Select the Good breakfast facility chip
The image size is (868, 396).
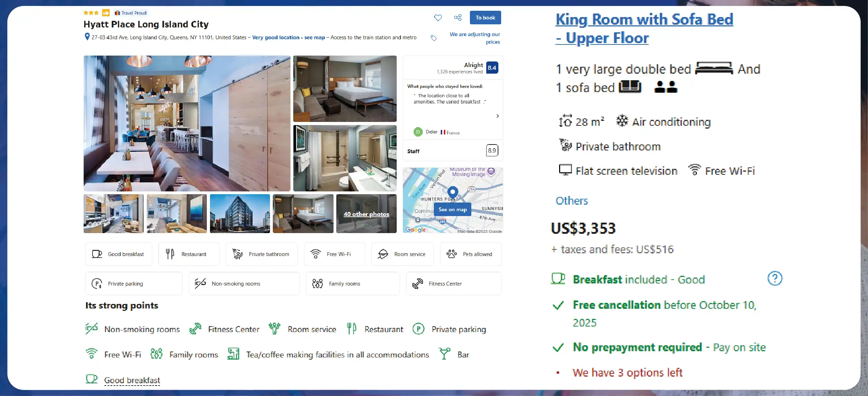coord(118,254)
